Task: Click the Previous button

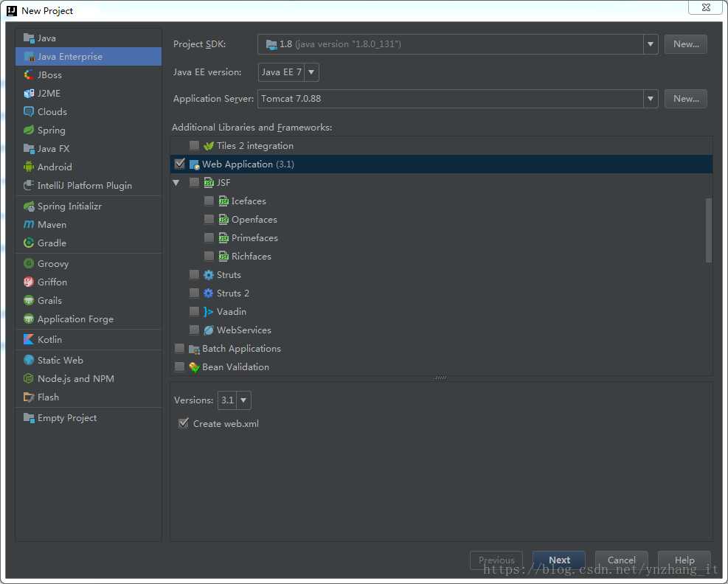Action: 496,560
